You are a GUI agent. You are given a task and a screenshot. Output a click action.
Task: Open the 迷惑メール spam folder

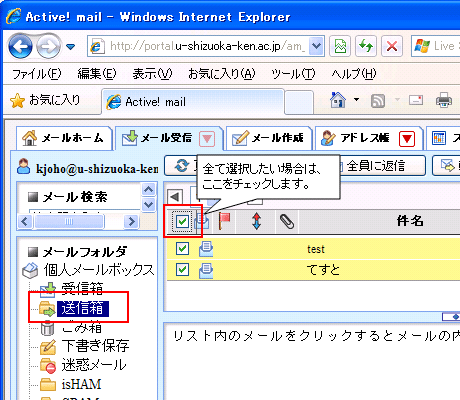(94, 365)
